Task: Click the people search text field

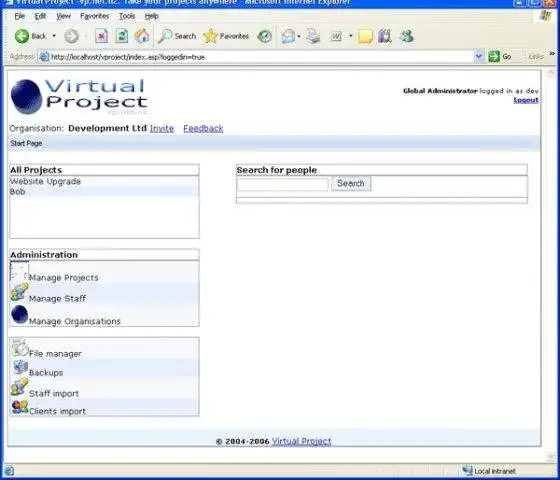Action: (x=282, y=184)
